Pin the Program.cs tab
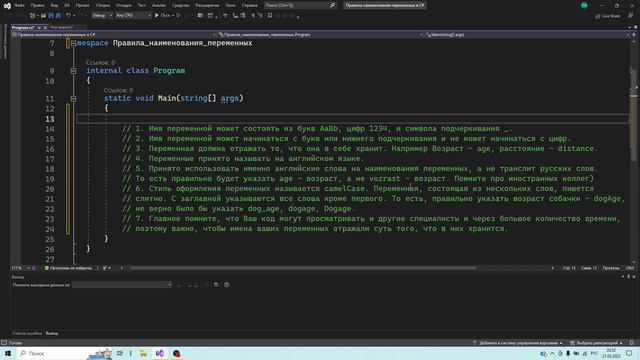Image resolution: width=640 pixels, height=360 pixels. tap(39, 27)
